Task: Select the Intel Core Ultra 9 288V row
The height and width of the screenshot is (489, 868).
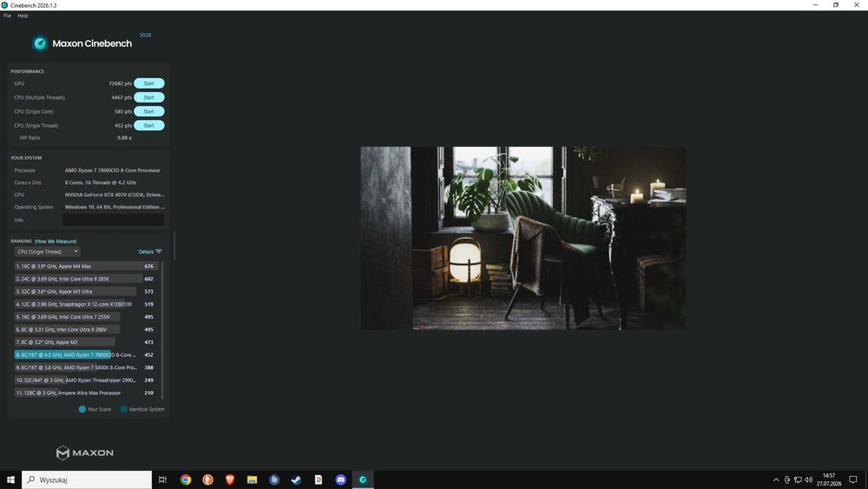Action: click(x=86, y=329)
